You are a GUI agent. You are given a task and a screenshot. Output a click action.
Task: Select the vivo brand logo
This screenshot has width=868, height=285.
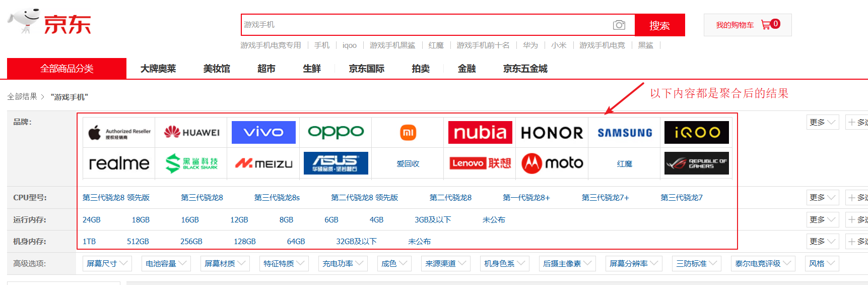point(263,132)
